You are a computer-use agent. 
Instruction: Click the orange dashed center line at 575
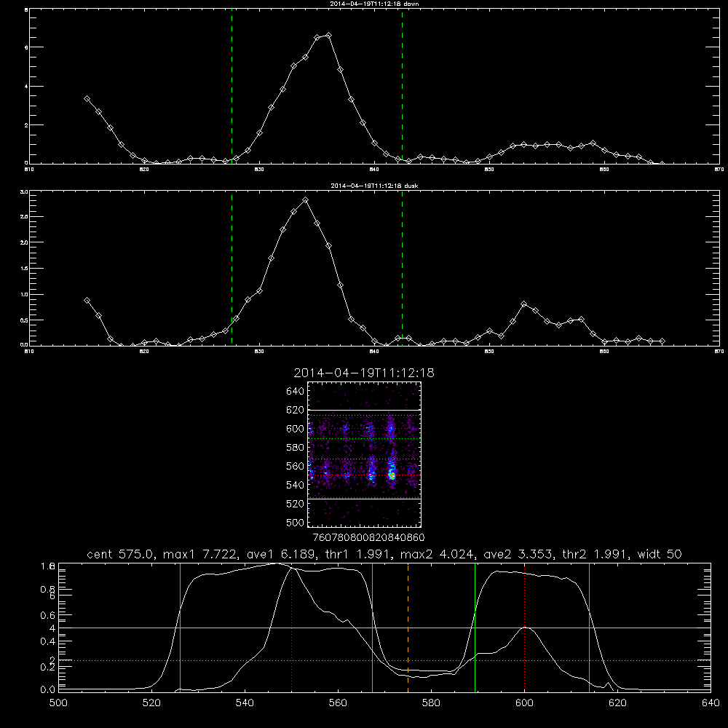tap(408, 627)
